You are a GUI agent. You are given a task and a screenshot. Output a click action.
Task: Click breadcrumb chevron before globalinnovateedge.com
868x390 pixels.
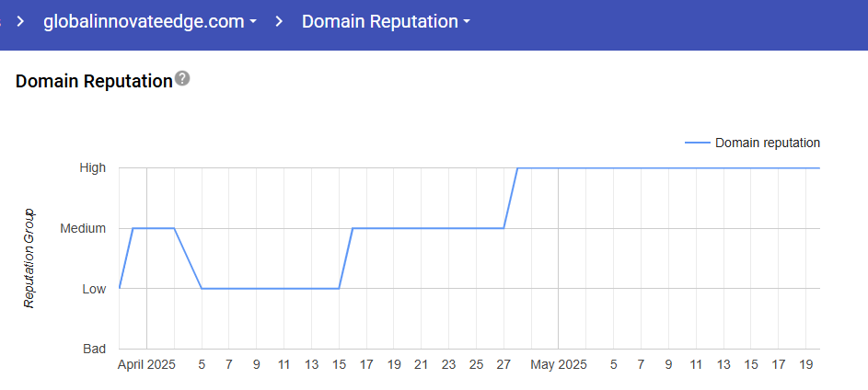coord(19,22)
